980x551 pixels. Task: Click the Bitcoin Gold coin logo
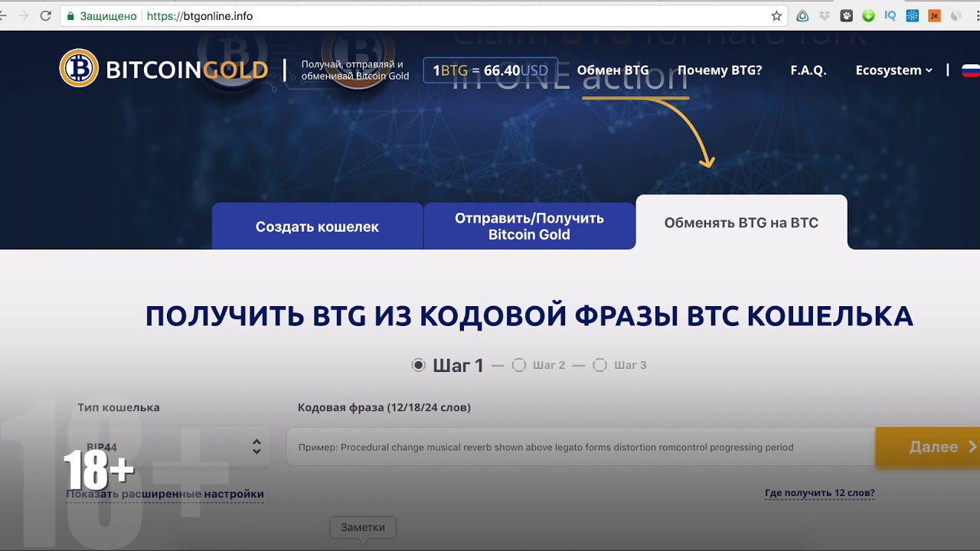(79, 68)
